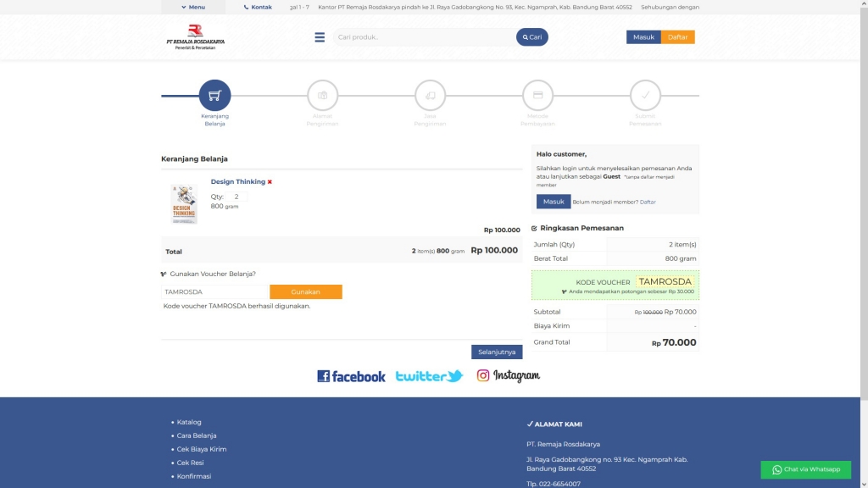The width and height of the screenshot is (868, 488).
Task: Open the hamburger category menu icon
Action: tap(320, 37)
